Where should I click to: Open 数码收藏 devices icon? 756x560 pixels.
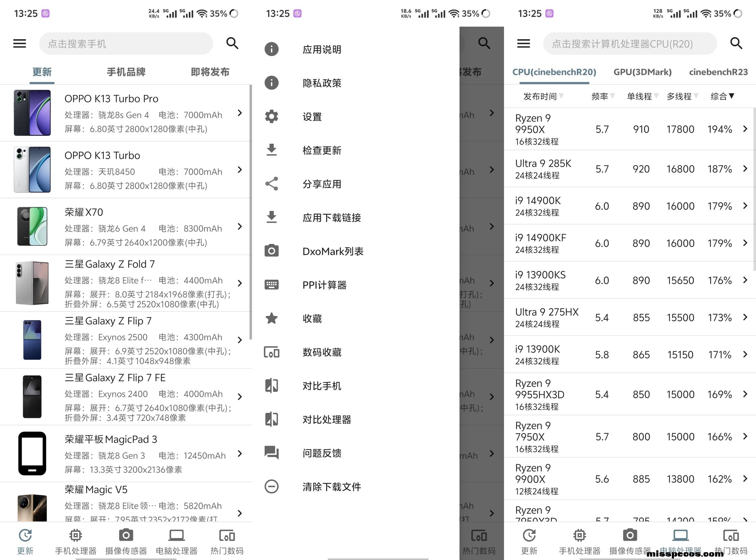272,352
